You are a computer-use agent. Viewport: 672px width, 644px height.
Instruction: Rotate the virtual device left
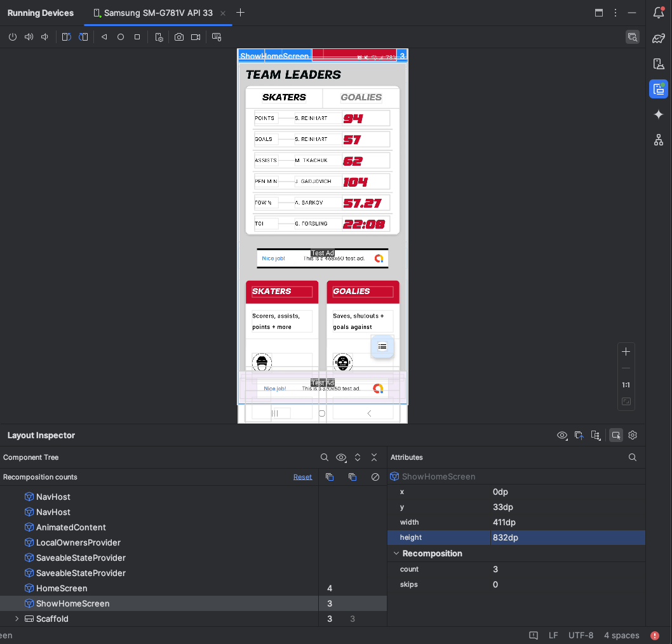click(x=66, y=37)
